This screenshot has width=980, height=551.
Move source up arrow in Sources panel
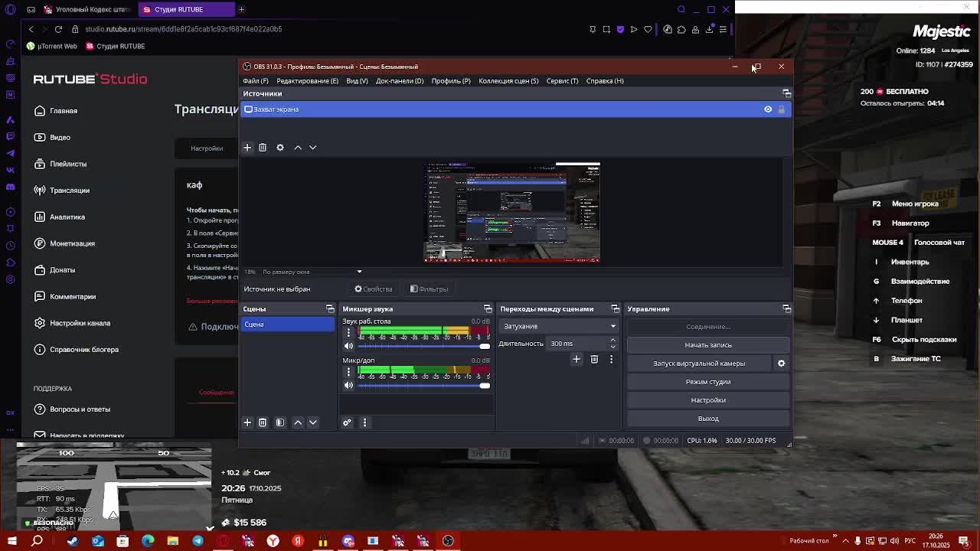coord(298,147)
